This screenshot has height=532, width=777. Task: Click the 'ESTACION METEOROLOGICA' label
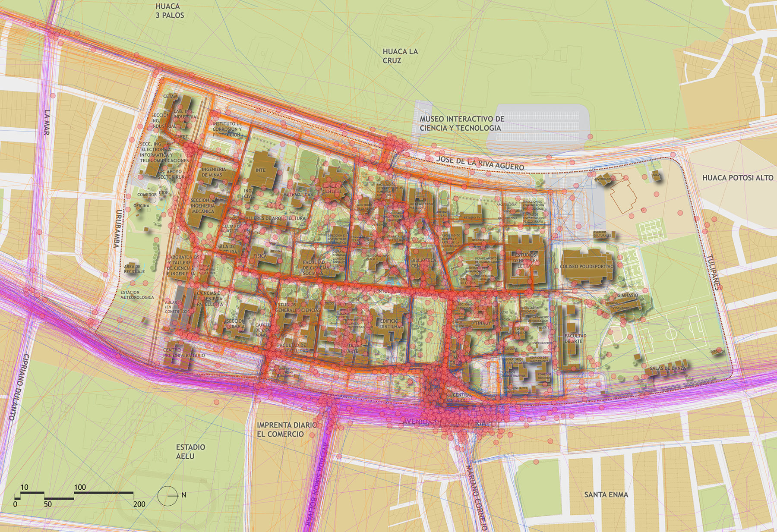tap(137, 295)
